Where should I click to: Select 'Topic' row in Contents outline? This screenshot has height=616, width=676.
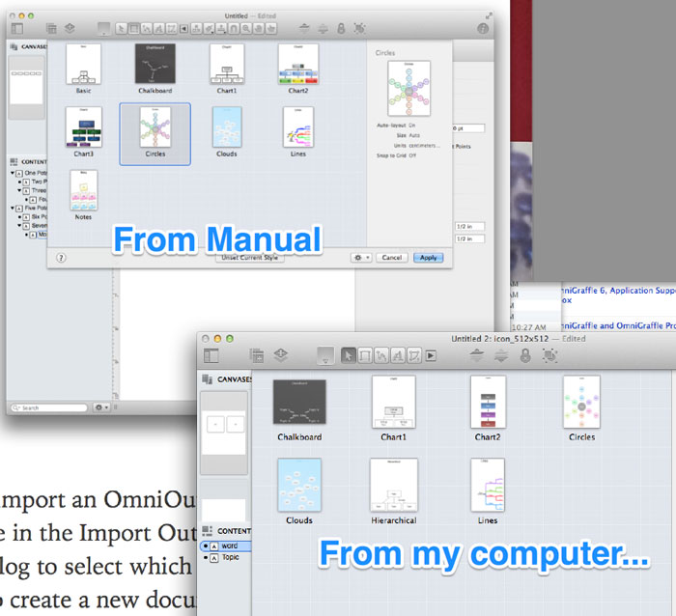point(226,557)
